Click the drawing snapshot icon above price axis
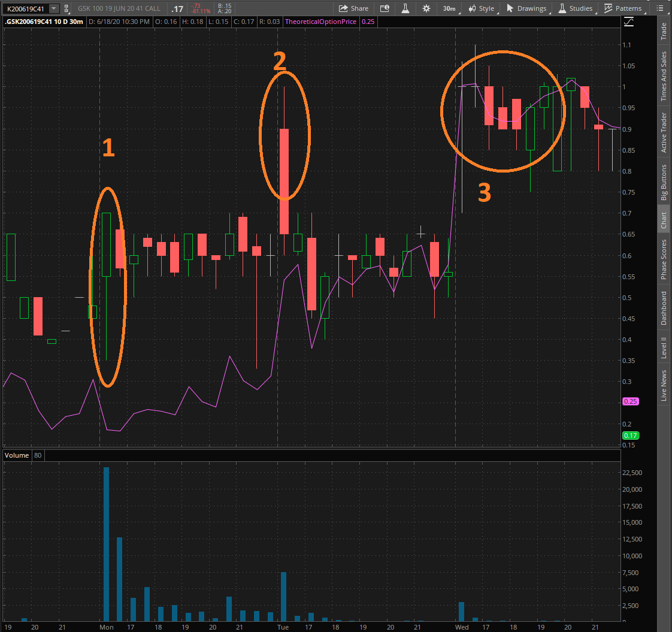Image resolution: width=672 pixels, height=632 pixels. click(628, 20)
